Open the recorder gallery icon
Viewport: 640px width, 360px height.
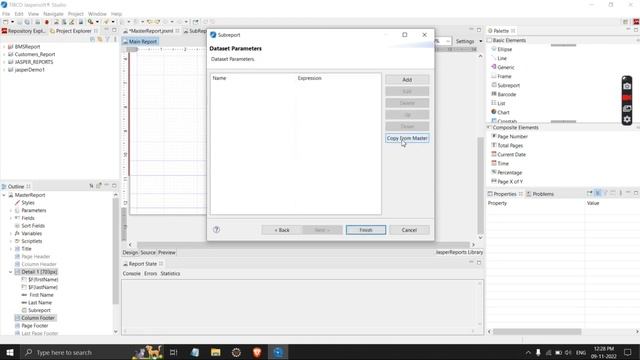[627, 109]
